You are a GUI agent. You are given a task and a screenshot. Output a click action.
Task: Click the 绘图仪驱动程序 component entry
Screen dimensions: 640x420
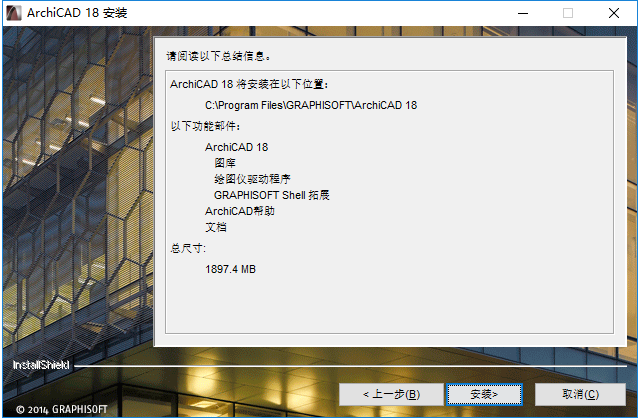[252, 179]
